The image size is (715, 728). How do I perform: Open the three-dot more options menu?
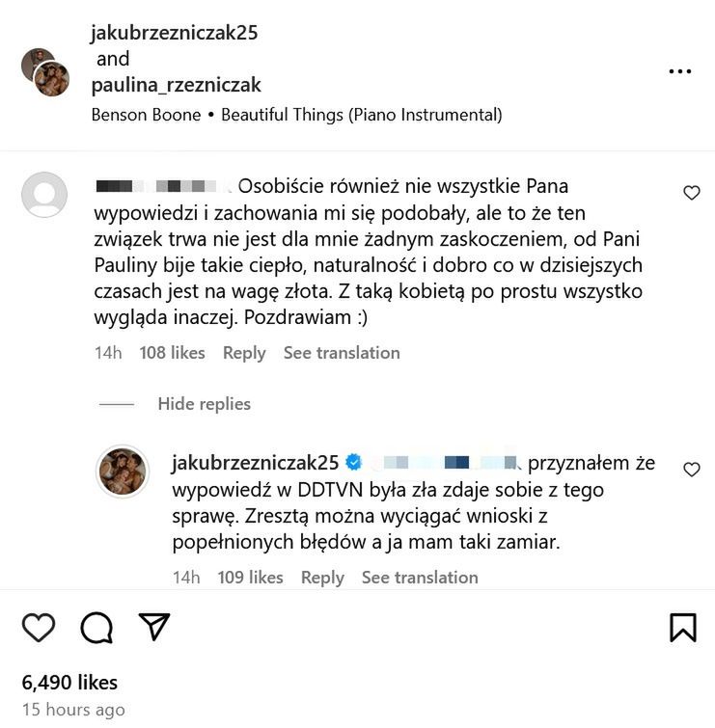(680, 71)
